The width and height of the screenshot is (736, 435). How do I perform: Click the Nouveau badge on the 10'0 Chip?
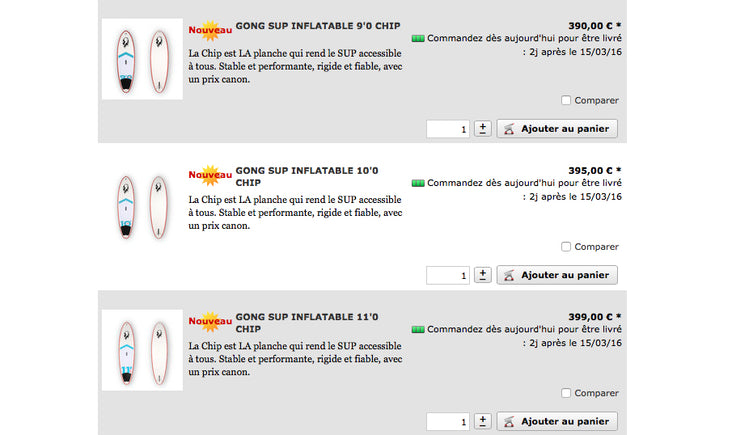click(210, 177)
